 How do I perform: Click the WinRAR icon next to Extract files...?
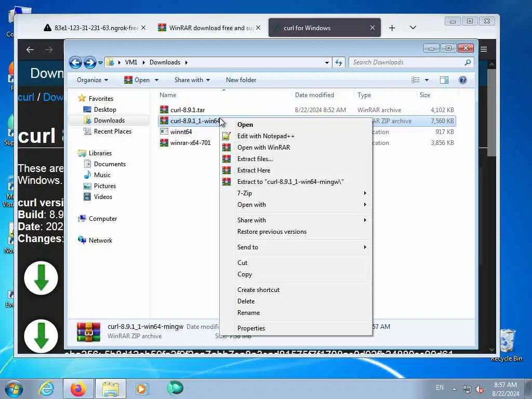[227, 159]
